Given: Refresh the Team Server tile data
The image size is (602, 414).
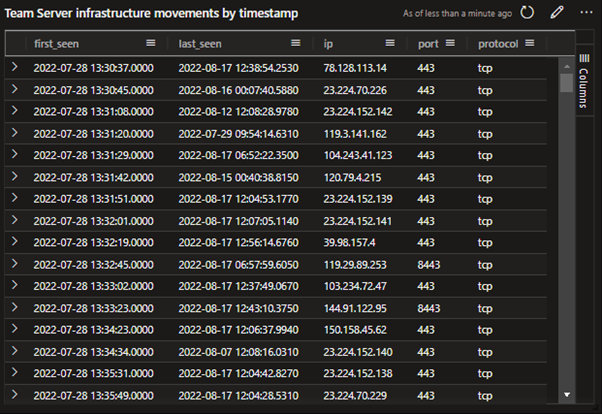Looking at the screenshot, I should (x=527, y=13).
